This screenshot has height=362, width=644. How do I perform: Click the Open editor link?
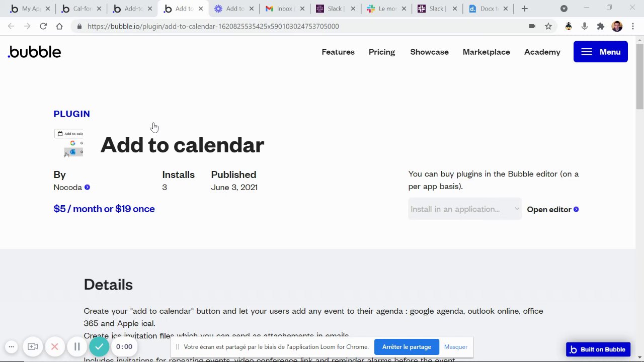coord(552,209)
